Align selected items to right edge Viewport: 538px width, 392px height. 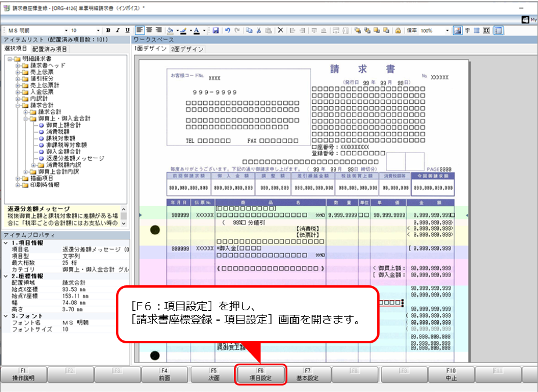[302, 31]
